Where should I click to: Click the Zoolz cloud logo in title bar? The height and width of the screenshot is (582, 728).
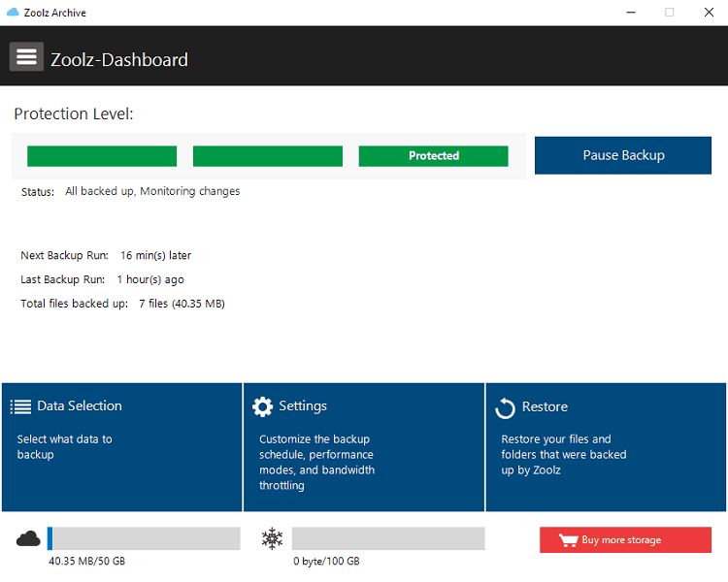coord(13,13)
